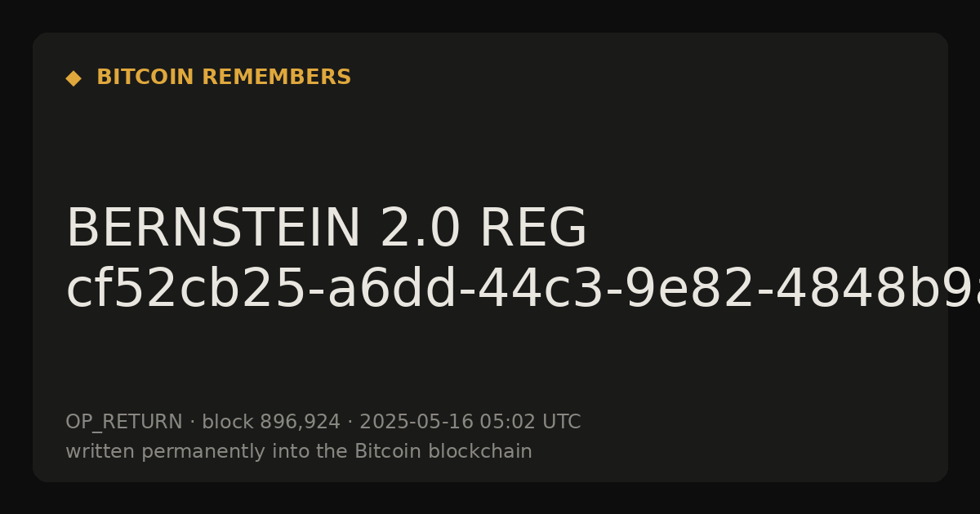Click the OP_RETURN label
The width and height of the screenshot is (980, 514).
(124, 423)
